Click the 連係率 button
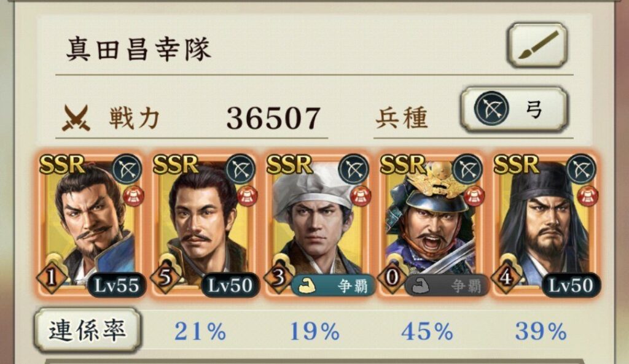The image size is (629, 364). point(87,330)
